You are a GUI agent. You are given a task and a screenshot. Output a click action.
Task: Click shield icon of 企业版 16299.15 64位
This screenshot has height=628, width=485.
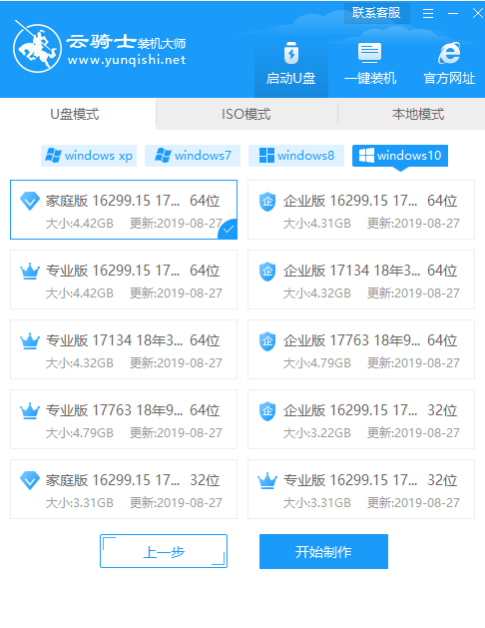[267, 201]
